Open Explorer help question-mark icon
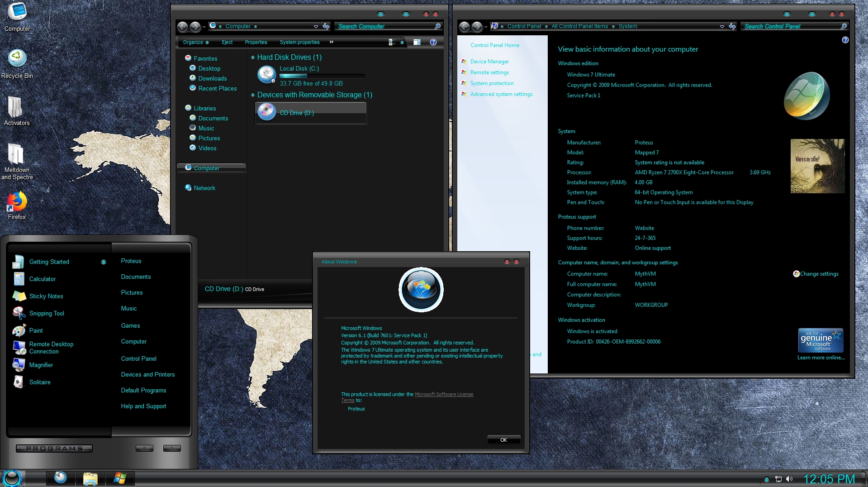This screenshot has height=487, width=868. 433,42
